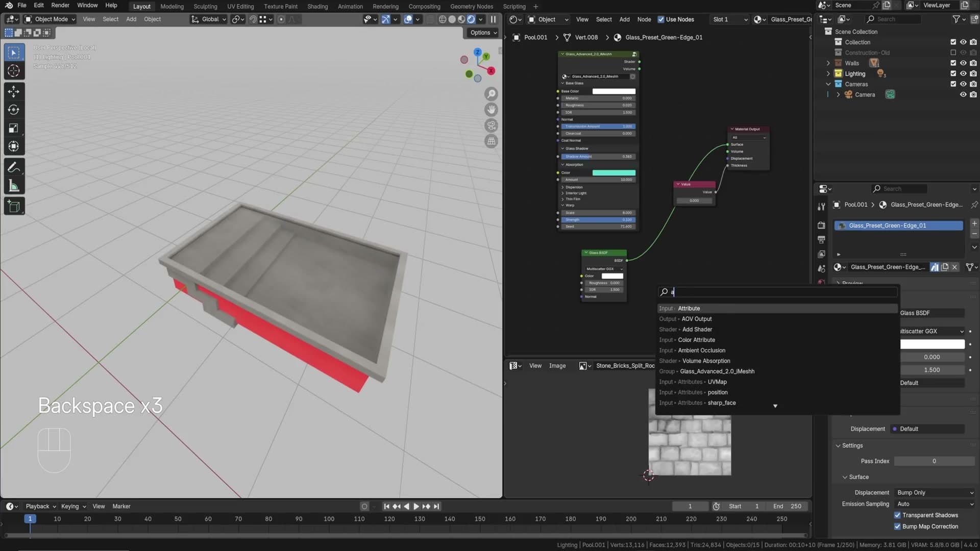Hide the Walls collection in viewport
Screen dimensions: 980x551
(963, 63)
